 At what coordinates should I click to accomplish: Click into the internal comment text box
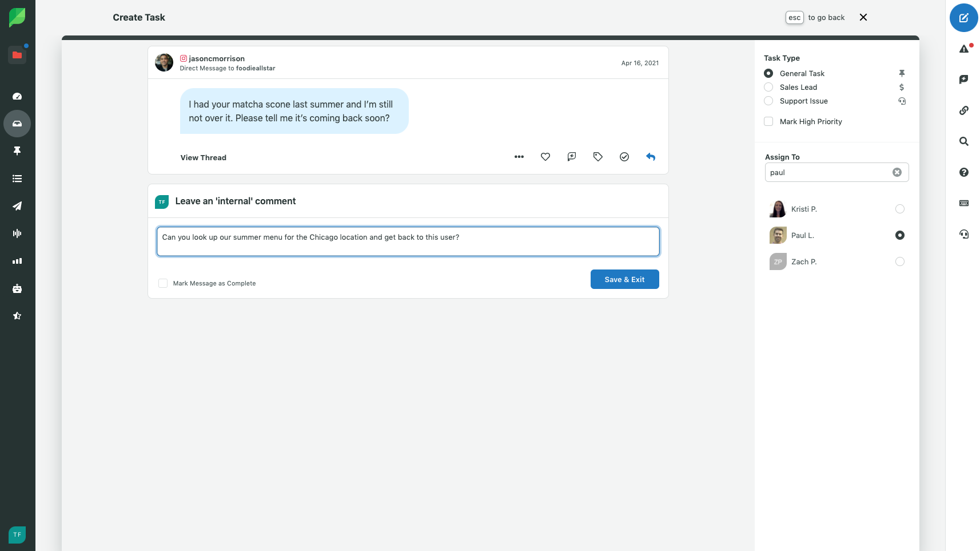pos(408,241)
